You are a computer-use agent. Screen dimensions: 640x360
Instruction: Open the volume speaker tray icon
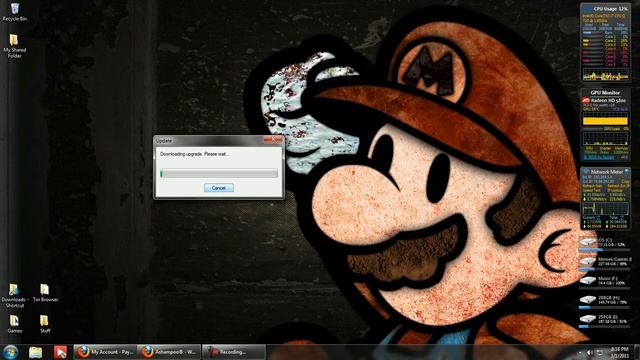[x=589, y=352]
